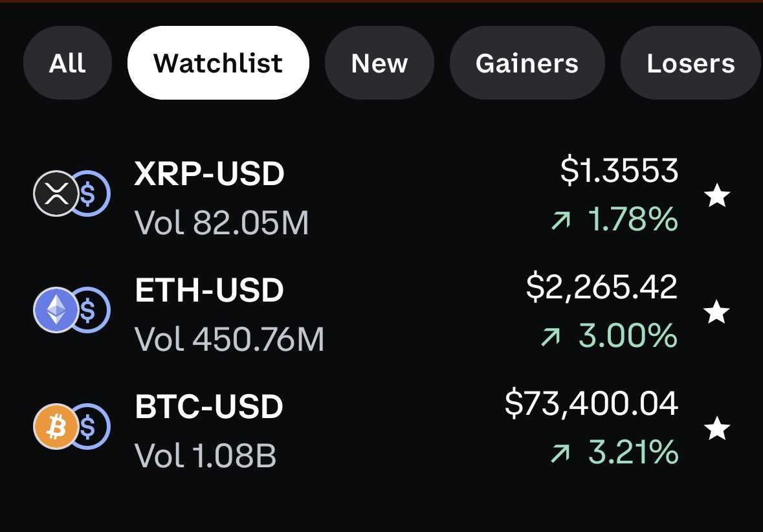763x532 pixels.
Task: Open the ETH-USD pair name
Action: 209,291
